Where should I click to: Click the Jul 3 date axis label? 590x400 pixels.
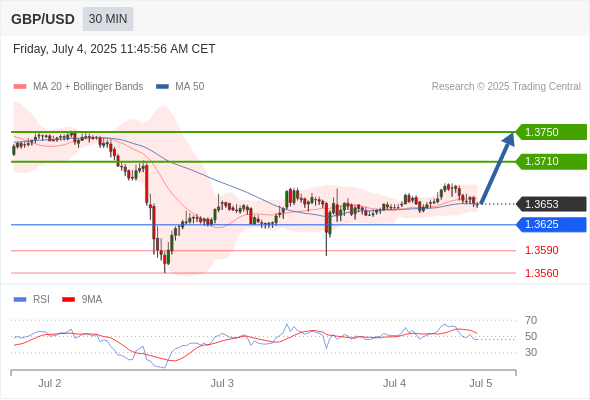[222, 383]
